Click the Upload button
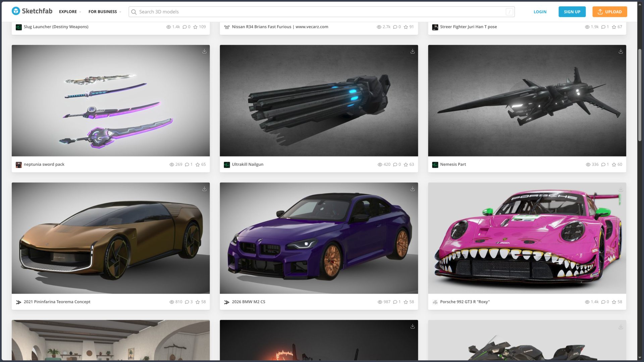 click(609, 12)
